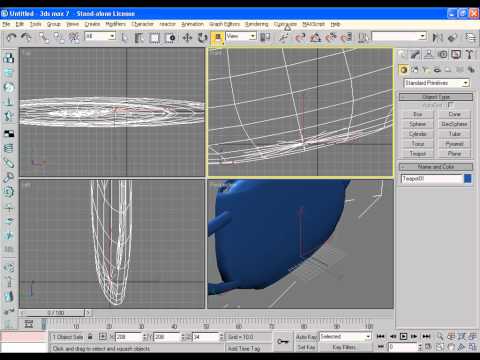Toggle the Angle Snap icon
The width and height of the screenshot is (480, 360).
316,37
